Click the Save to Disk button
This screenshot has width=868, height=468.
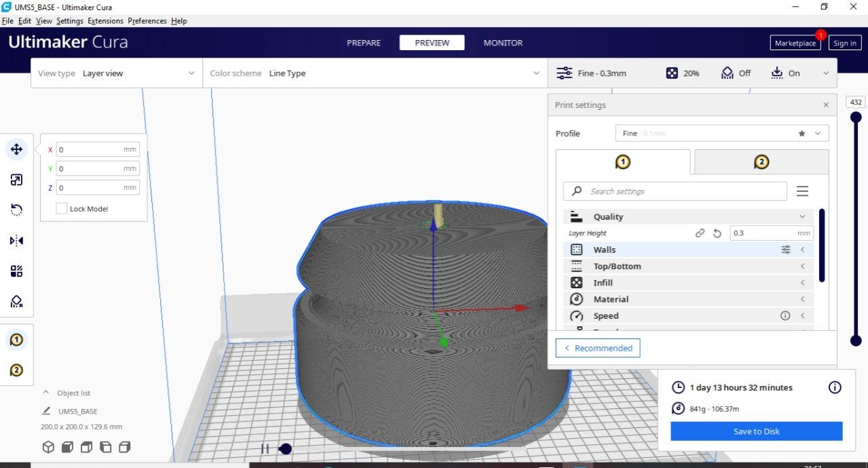click(757, 431)
